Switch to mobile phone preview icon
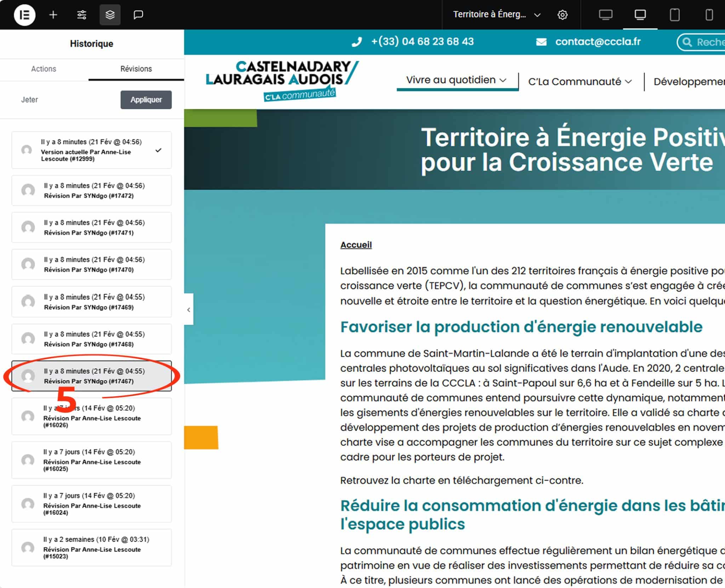Viewport: 725px width, 588px height. point(709,15)
